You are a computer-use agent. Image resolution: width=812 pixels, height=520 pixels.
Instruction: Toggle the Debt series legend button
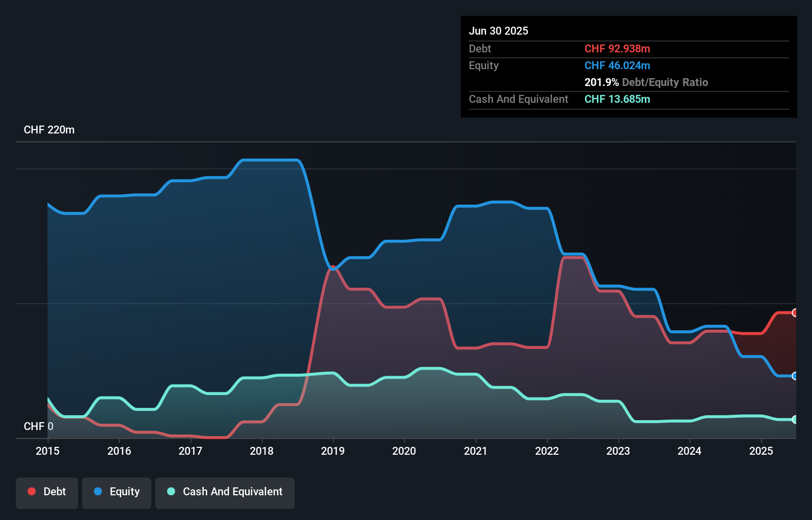(x=47, y=492)
